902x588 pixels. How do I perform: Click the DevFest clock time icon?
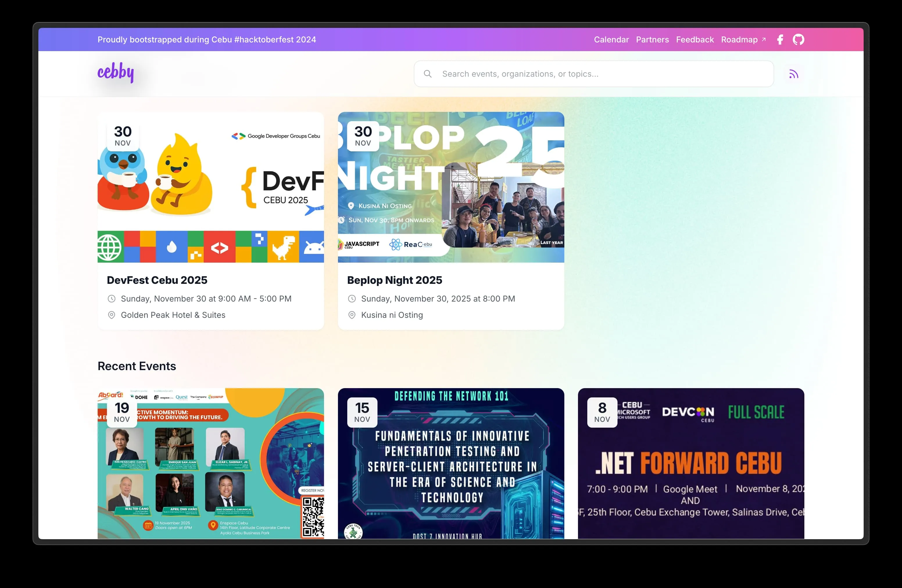coord(111,299)
